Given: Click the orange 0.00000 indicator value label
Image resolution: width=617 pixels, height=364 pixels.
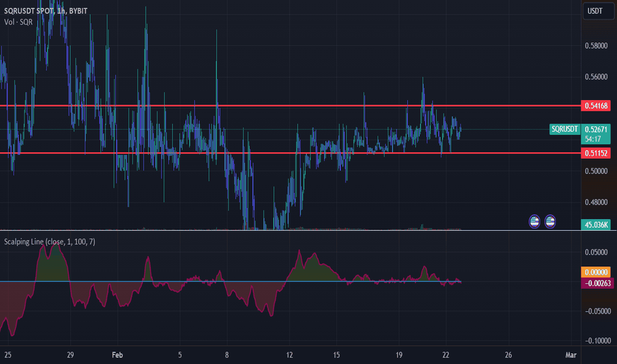Looking at the screenshot, I should pos(596,272).
